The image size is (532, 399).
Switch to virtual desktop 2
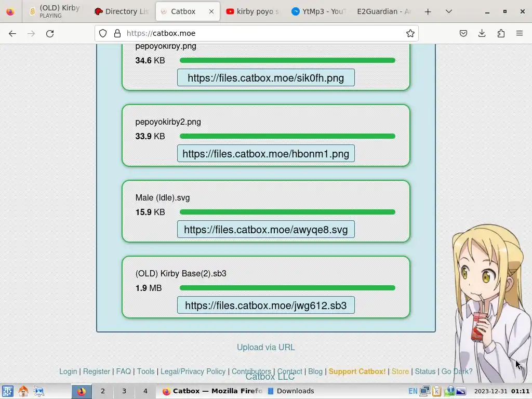[x=102, y=391]
